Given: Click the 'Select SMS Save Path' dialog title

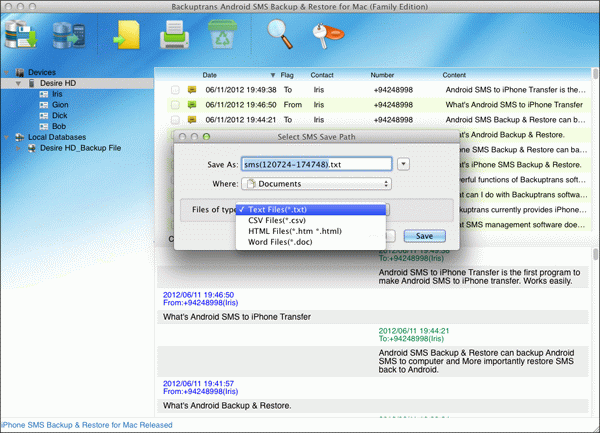Looking at the screenshot, I should [x=316, y=137].
